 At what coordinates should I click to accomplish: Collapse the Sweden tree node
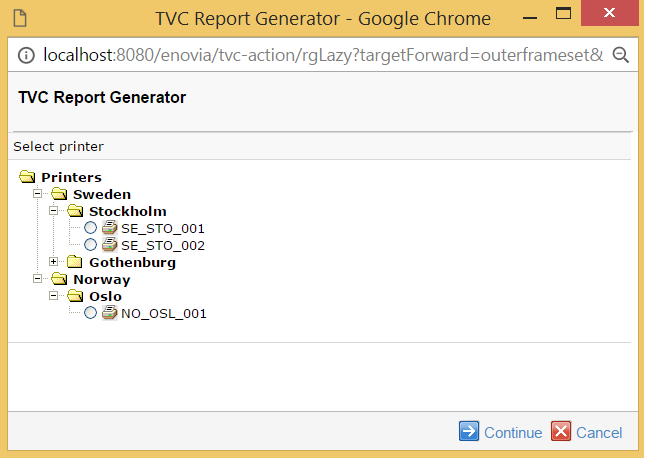[38, 194]
